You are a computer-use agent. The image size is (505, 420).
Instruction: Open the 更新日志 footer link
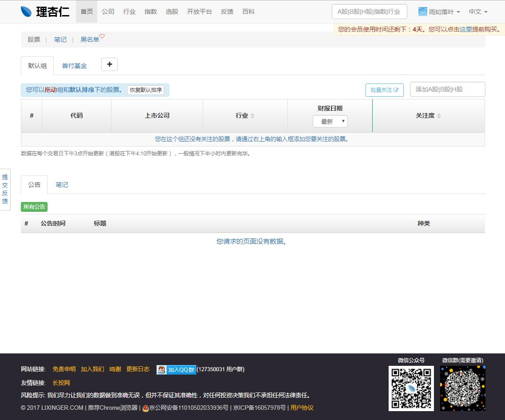pos(138,369)
